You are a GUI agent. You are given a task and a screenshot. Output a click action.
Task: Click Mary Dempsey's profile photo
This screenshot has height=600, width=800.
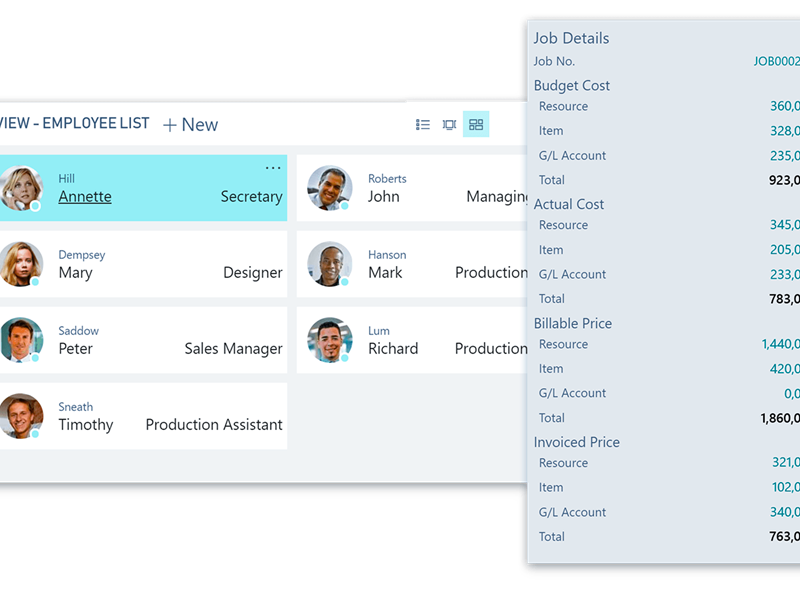(21, 264)
